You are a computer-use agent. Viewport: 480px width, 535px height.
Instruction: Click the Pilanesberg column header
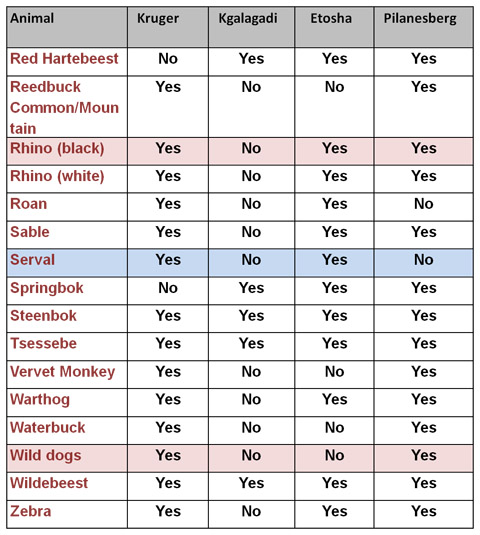pos(420,19)
